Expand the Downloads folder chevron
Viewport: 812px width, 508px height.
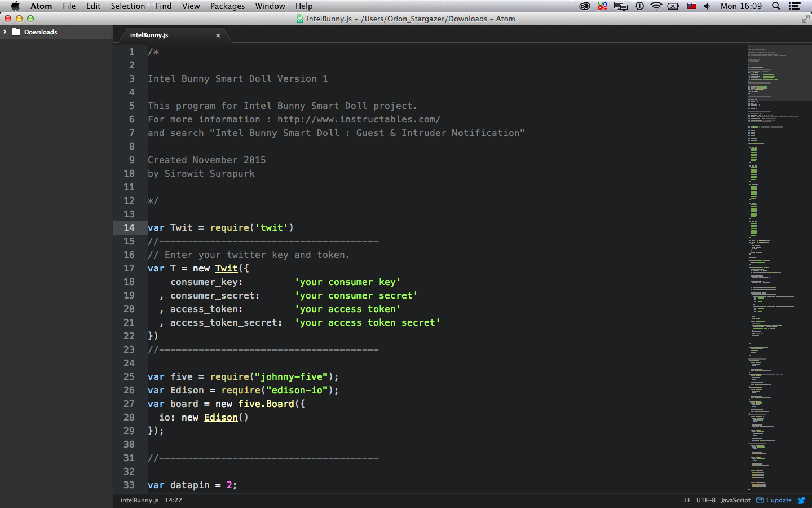coord(5,32)
